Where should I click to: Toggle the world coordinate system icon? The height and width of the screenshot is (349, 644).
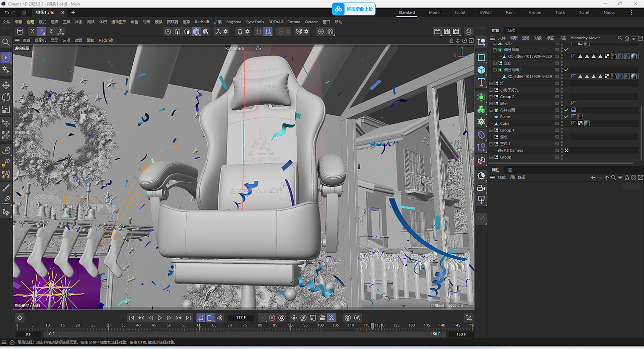(x=61, y=31)
